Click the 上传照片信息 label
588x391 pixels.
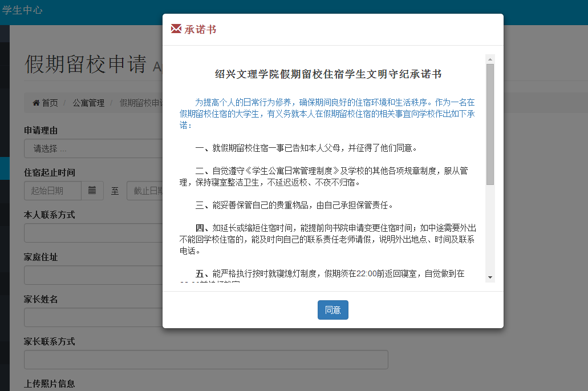pyautogui.click(x=49, y=384)
